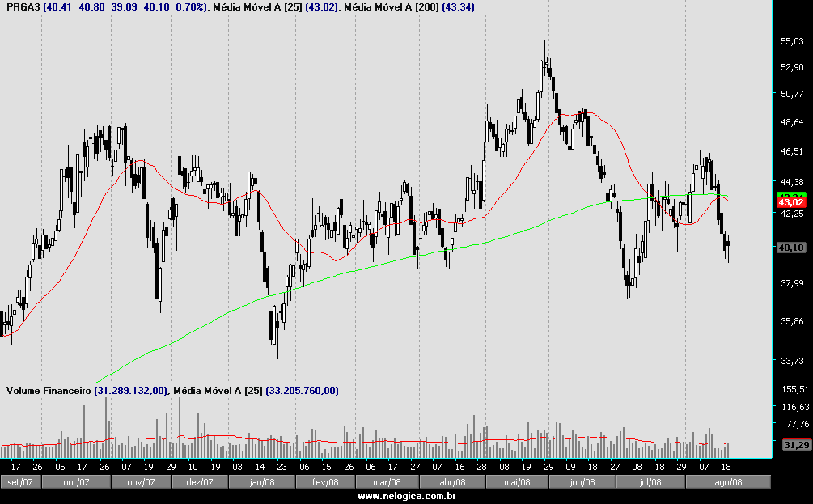Click the 43,34 moving average value in header
Image resolution: width=813 pixels, height=504 pixels.
pos(458,7)
